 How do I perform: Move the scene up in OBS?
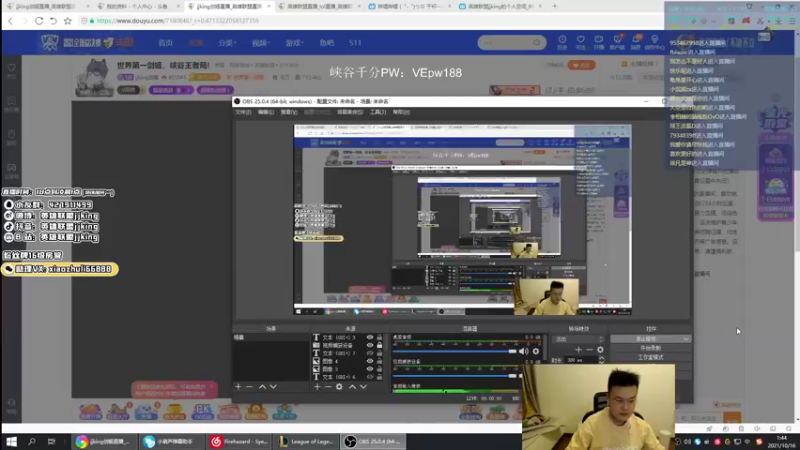click(x=262, y=387)
